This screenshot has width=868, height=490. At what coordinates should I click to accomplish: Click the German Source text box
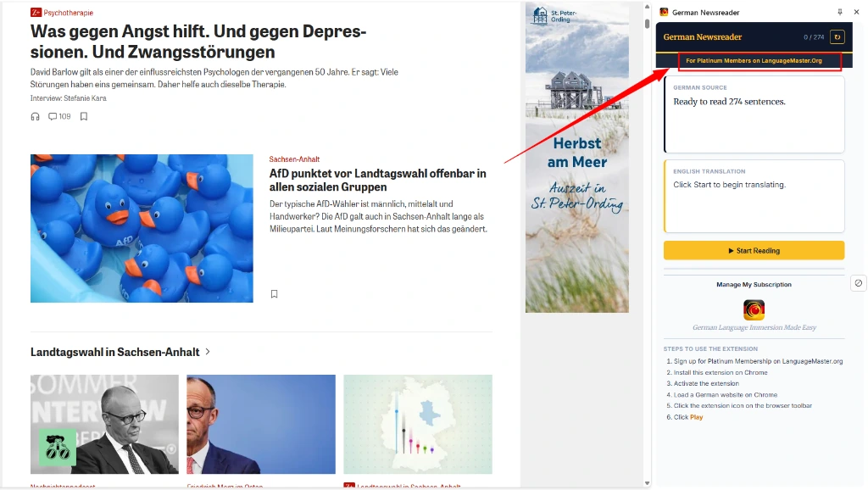point(754,114)
